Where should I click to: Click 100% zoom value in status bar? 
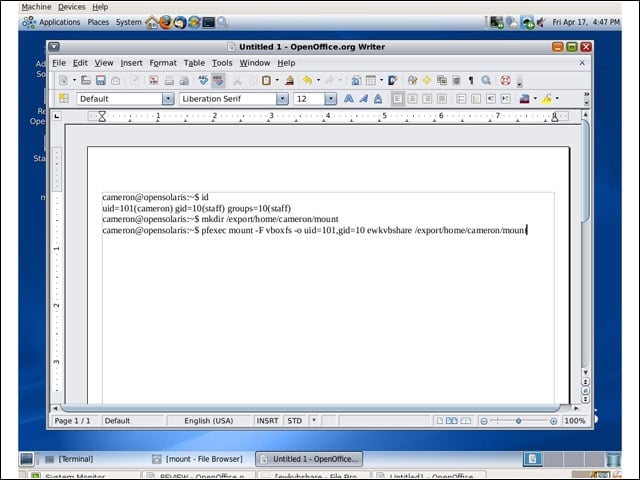coord(575,421)
